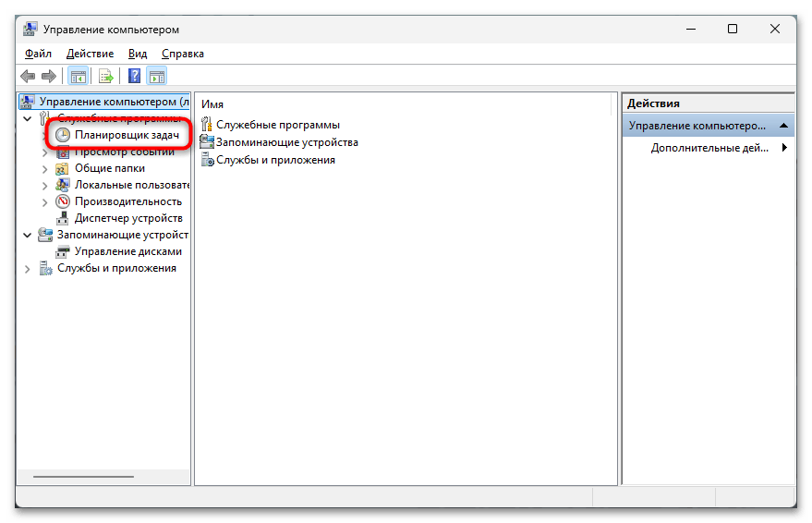Select Общие папки in the tree
Viewport: 812px width, 523px height.
[110, 168]
